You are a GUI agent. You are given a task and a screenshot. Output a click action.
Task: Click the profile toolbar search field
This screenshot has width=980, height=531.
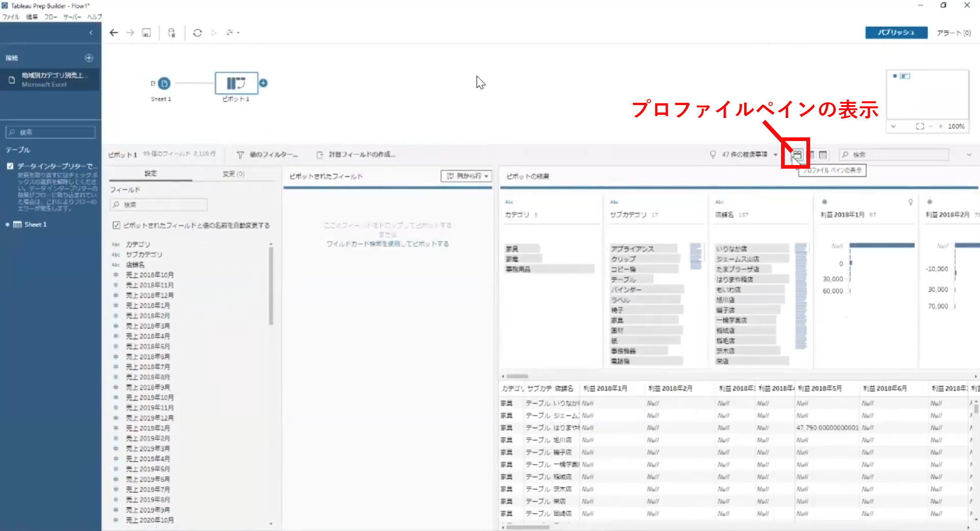point(894,154)
